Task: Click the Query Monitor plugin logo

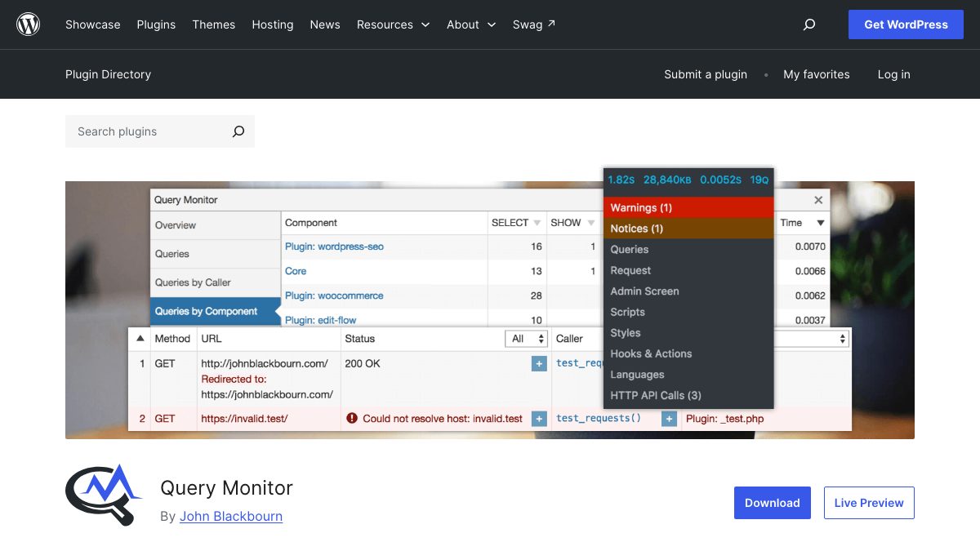Action: pyautogui.click(x=105, y=495)
